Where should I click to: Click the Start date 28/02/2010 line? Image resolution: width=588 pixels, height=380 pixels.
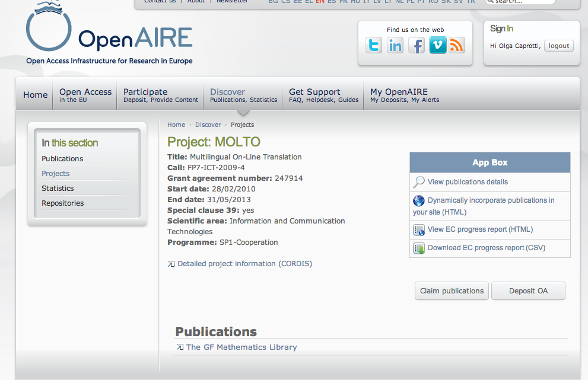coord(211,189)
